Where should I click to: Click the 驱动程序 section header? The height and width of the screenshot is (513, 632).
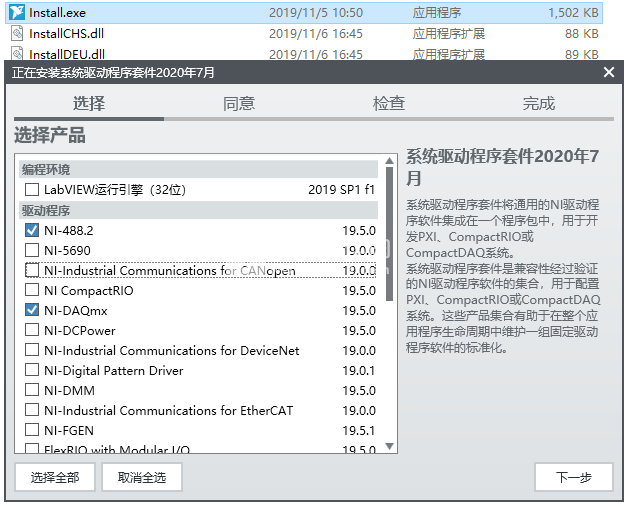tap(198, 210)
